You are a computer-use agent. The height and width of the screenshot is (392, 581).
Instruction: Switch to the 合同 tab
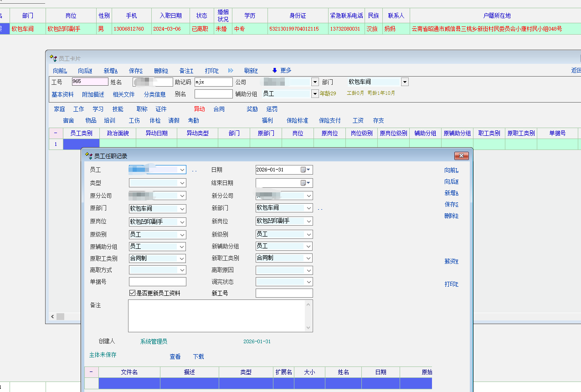point(219,109)
